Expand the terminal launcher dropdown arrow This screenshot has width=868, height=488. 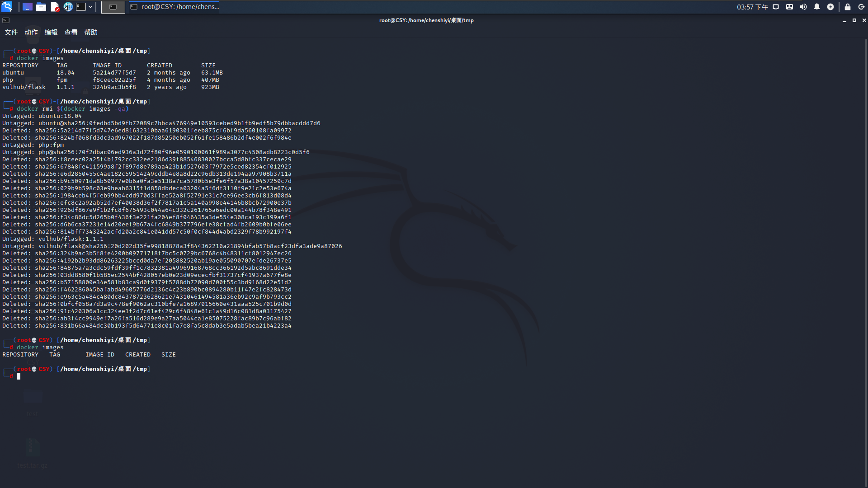pyautogui.click(x=90, y=7)
